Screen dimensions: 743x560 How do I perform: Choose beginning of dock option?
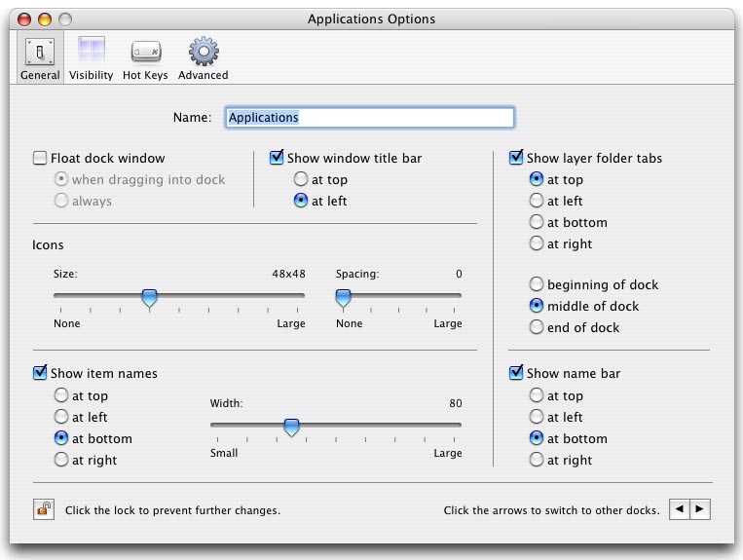tap(536, 284)
